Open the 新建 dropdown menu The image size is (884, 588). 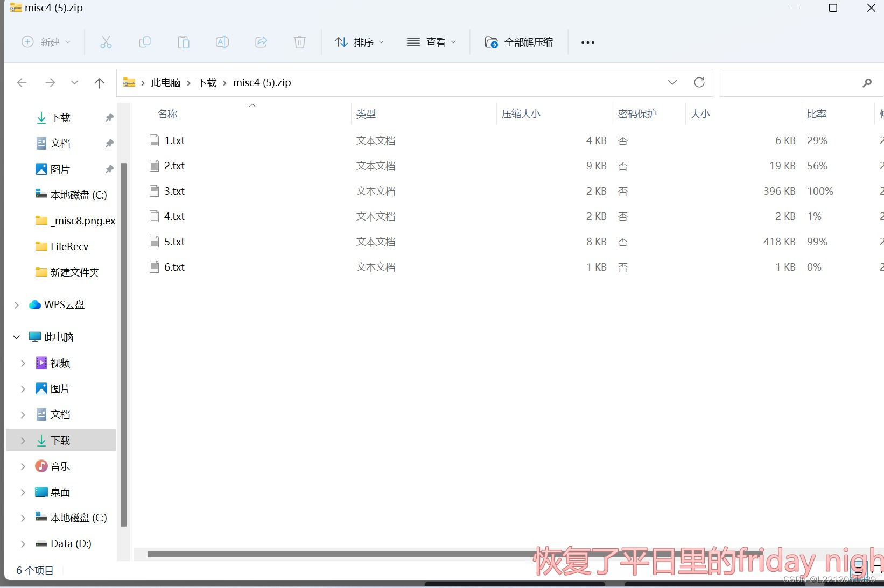click(46, 42)
